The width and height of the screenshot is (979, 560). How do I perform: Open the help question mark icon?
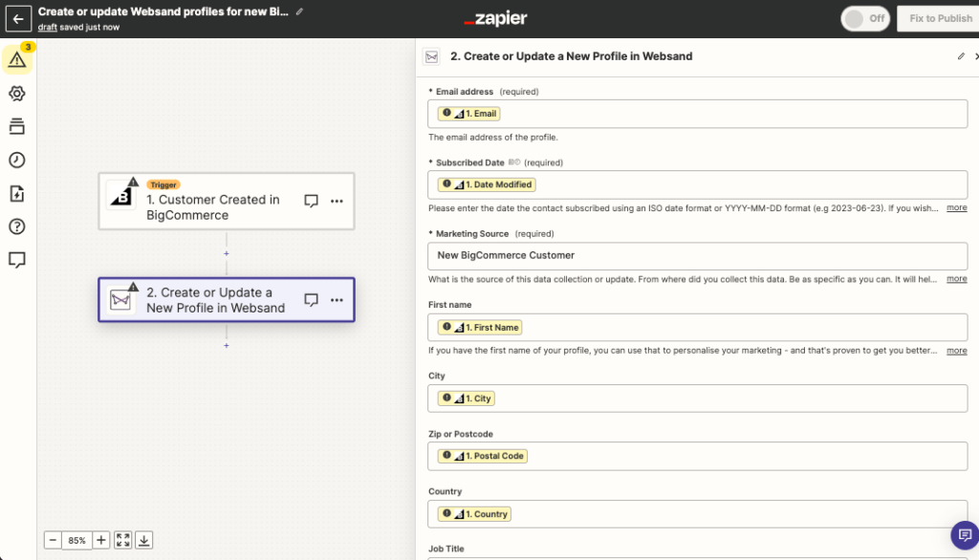coord(16,226)
